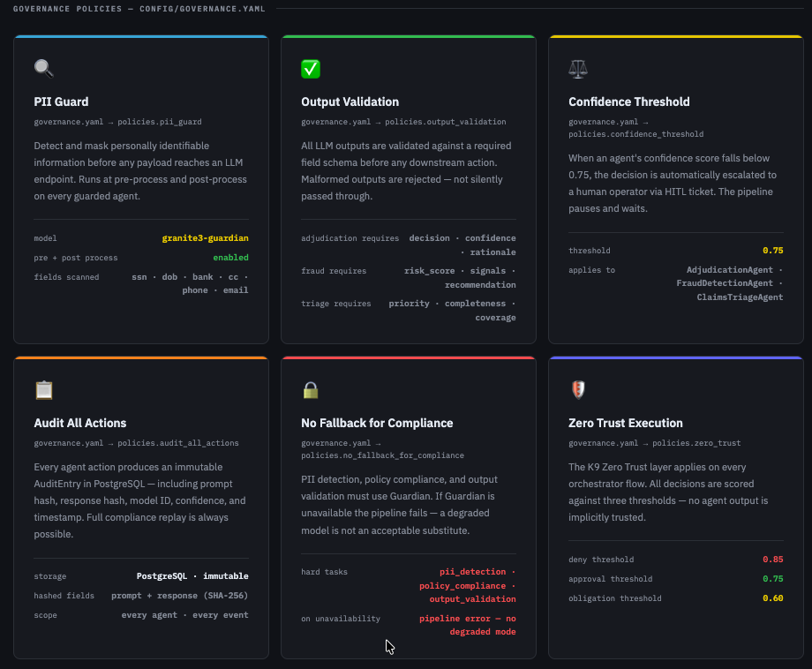The height and width of the screenshot is (669, 812).
Task: Click the shield icon on Zero Trust Execution
Action: click(578, 390)
